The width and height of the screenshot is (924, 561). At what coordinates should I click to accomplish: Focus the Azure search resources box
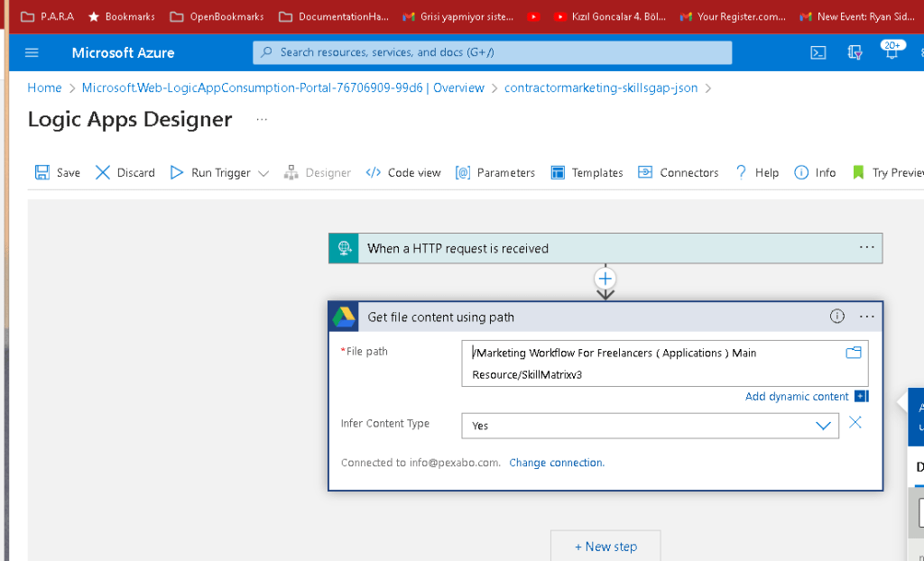coord(492,52)
